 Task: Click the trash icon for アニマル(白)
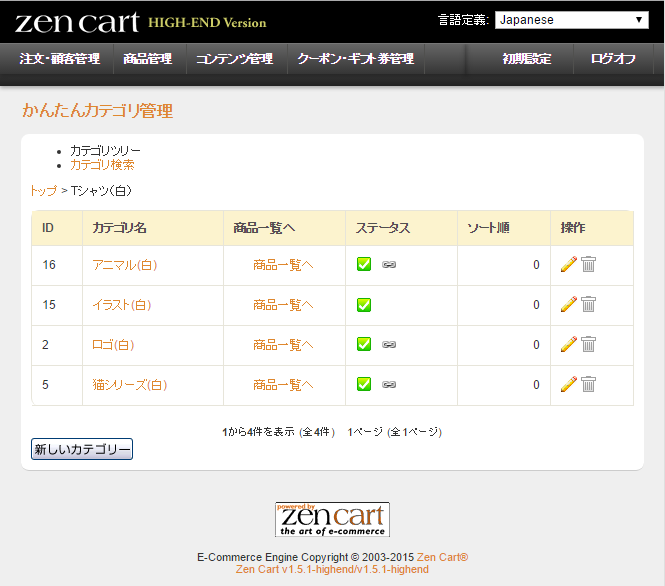point(589,265)
